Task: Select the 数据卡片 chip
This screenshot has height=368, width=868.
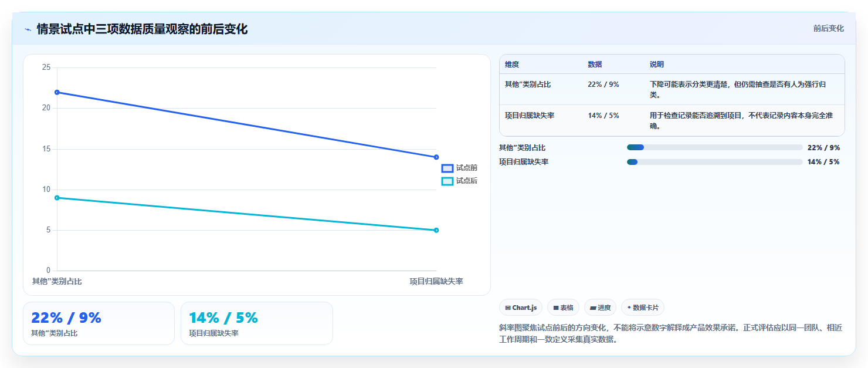Action: [643, 308]
